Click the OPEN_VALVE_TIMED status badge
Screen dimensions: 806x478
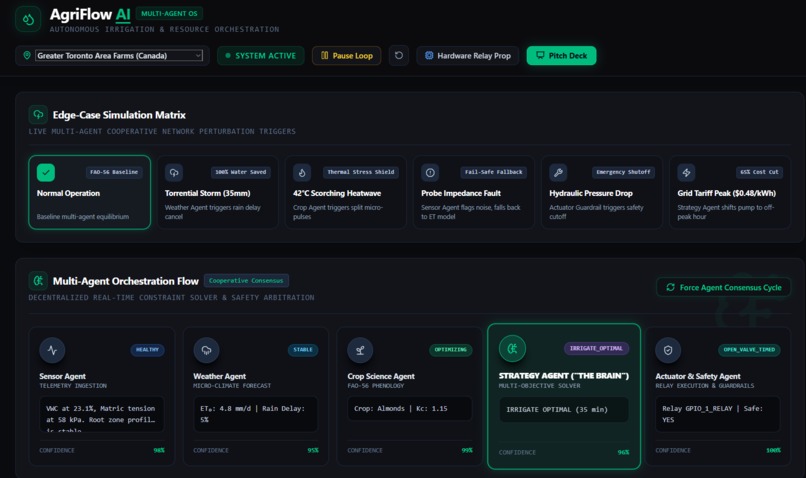[749, 350]
